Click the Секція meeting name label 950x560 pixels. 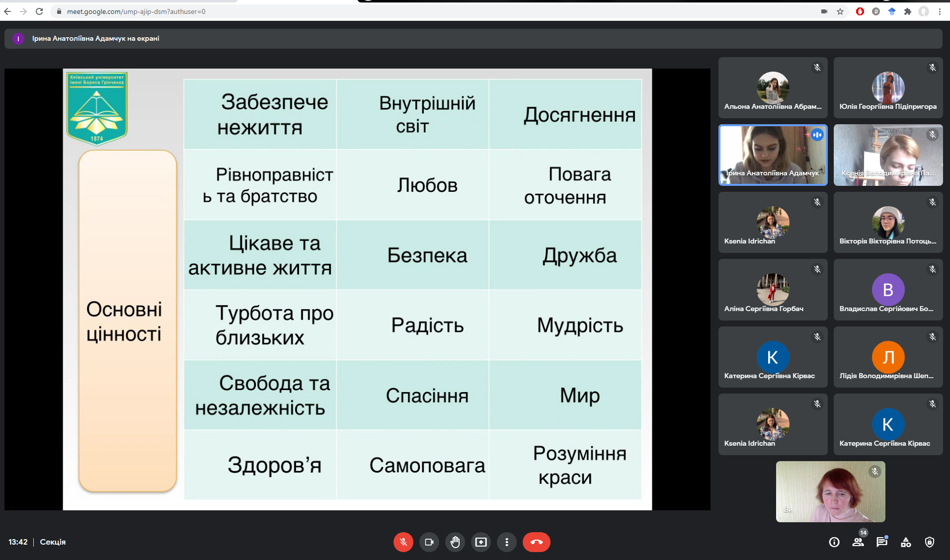(x=53, y=542)
